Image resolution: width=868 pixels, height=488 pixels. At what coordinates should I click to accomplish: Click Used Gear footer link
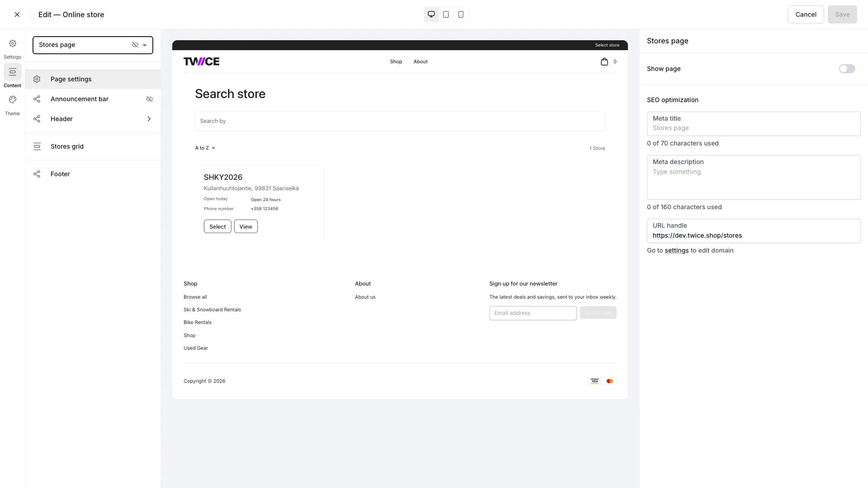(x=196, y=348)
